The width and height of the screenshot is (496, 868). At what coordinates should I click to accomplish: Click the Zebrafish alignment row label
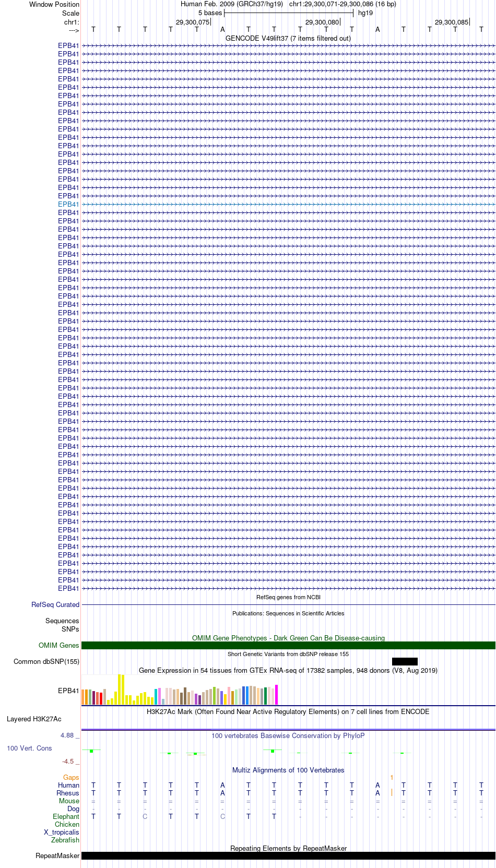pyautogui.click(x=65, y=840)
